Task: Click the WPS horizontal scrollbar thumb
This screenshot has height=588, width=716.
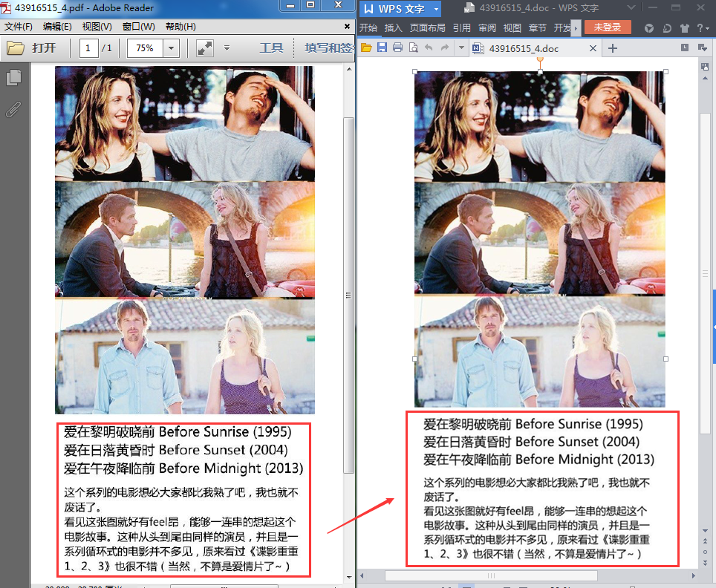Action: 492,575
